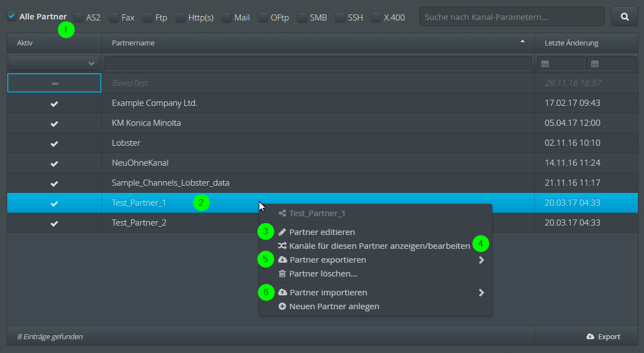Uncheck the Alle Partner checkbox
Image resolution: width=644 pixels, height=353 pixels.
(12, 17)
